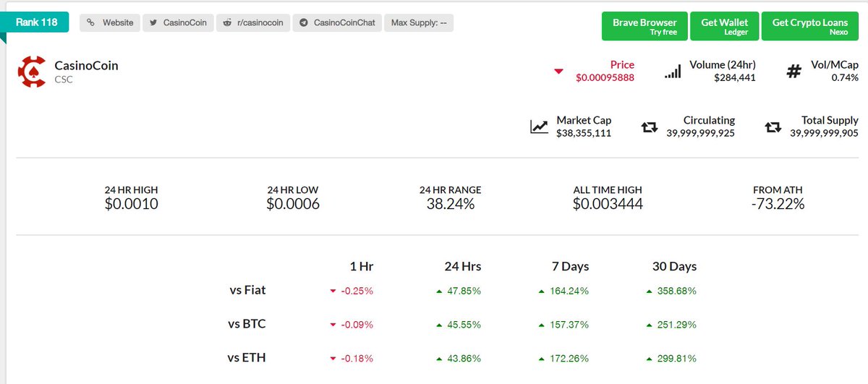The height and width of the screenshot is (384, 868).
Task: Click the vs Fiat 1 Hr value -0.25%
Action: pos(357,291)
